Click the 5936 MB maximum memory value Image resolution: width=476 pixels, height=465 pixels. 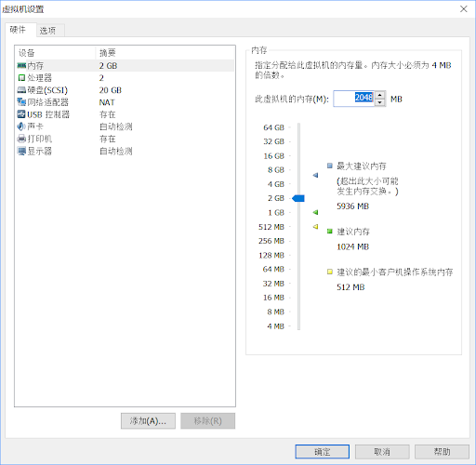click(352, 206)
